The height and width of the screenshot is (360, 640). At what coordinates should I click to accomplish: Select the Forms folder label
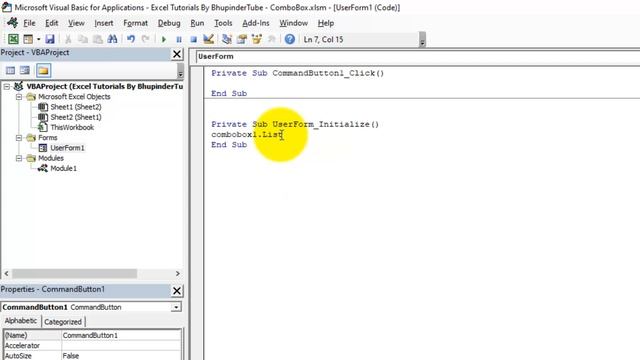click(x=47, y=138)
